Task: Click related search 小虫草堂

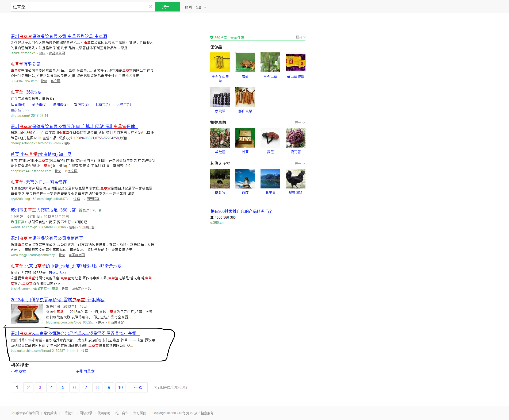Action: pos(18,371)
